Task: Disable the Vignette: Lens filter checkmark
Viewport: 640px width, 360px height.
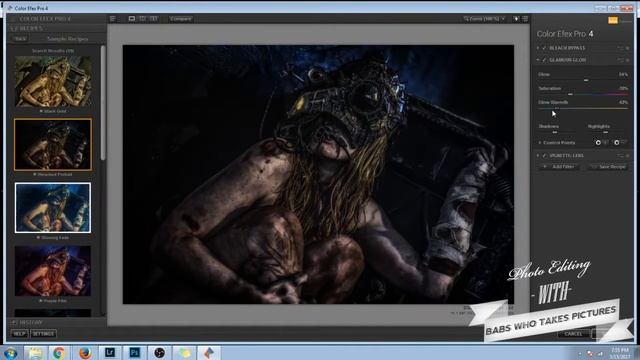Action: click(x=544, y=156)
